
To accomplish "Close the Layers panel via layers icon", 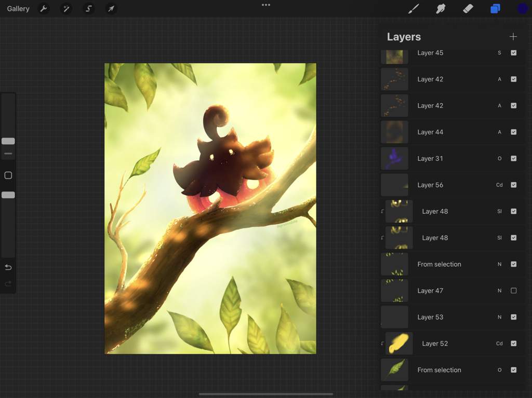I will 495,8.
